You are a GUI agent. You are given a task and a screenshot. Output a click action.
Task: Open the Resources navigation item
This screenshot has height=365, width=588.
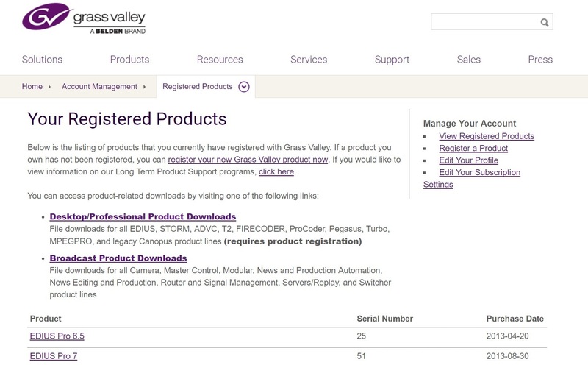pos(220,60)
